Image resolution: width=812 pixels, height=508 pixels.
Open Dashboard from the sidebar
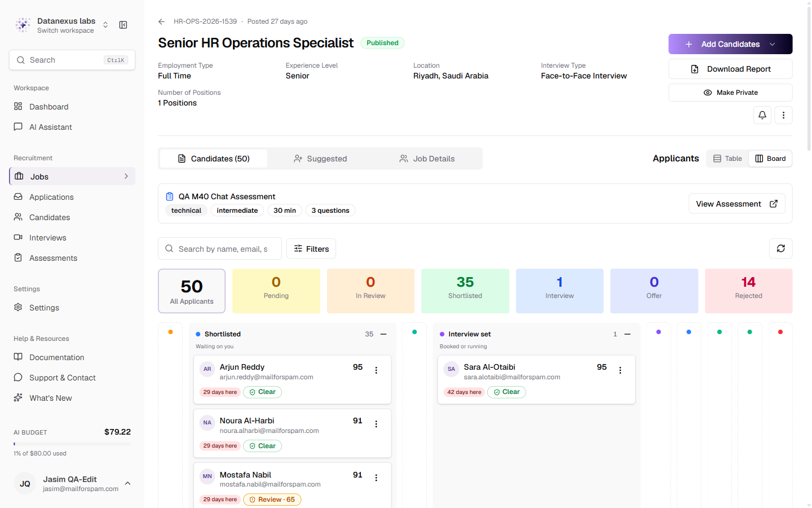(x=72, y=107)
